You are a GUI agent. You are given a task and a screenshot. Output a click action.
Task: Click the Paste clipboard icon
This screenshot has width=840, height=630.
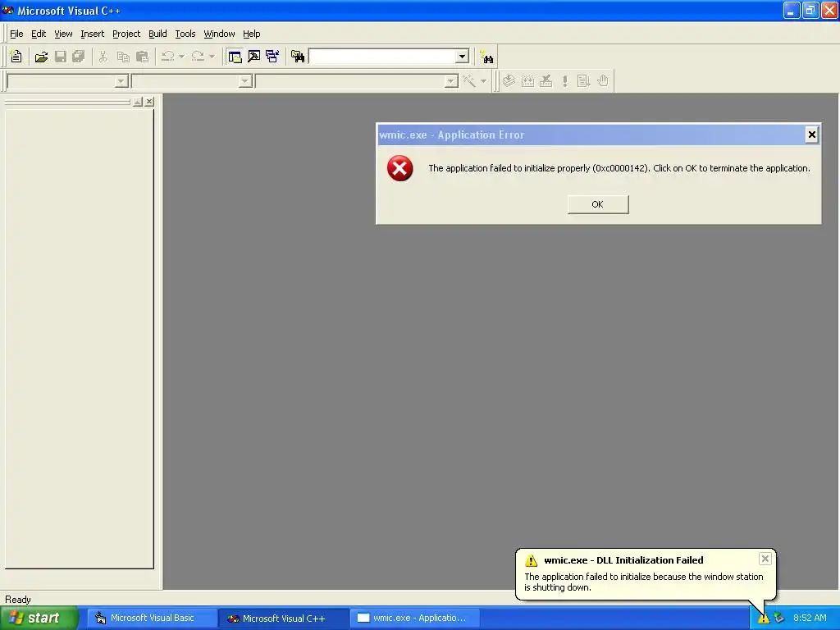(x=143, y=57)
